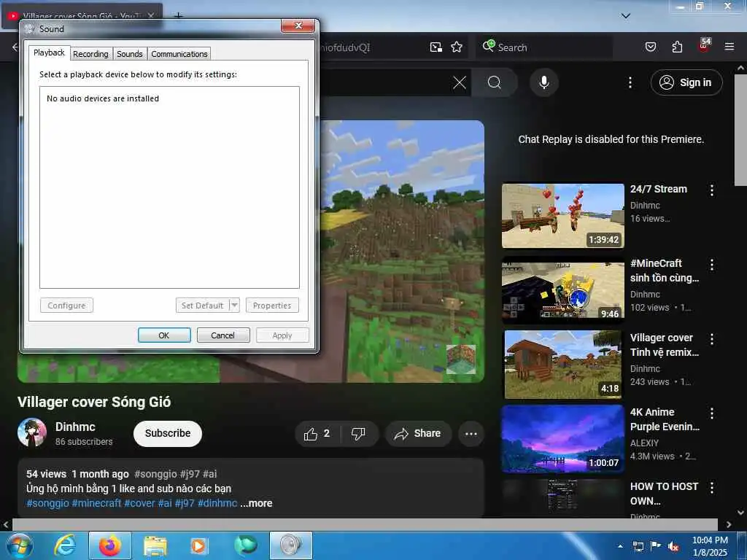Toggle picture-in-picture icon in address bar
Screen dimensions: 747x560
coord(436,47)
